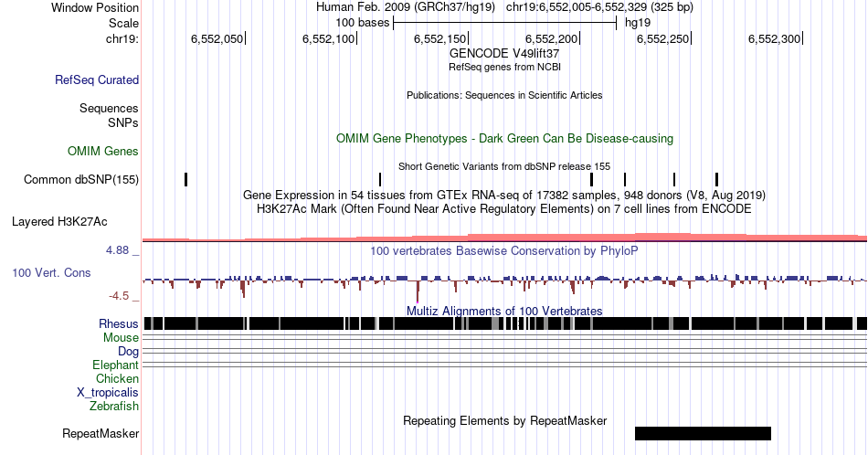Click the Common dbSNP(155) track label
This screenshot has height=455, width=868.
pos(81,179)
